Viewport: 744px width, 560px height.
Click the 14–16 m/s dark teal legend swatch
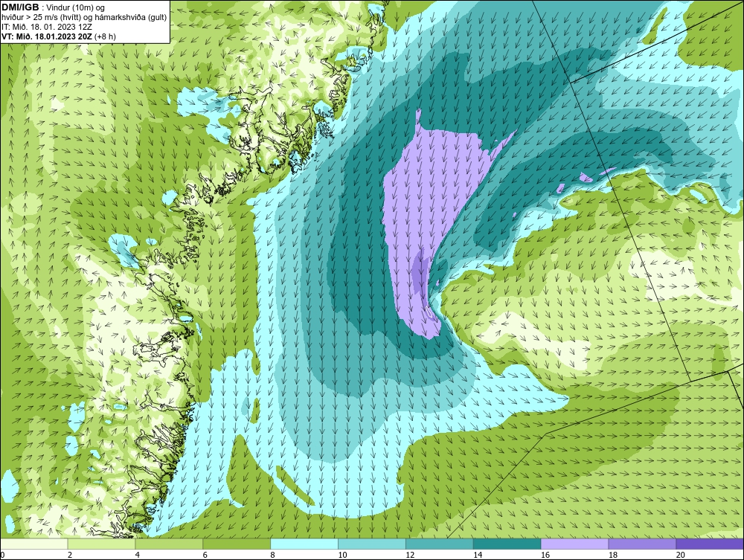pyautogui.click(x=507, y=544)
